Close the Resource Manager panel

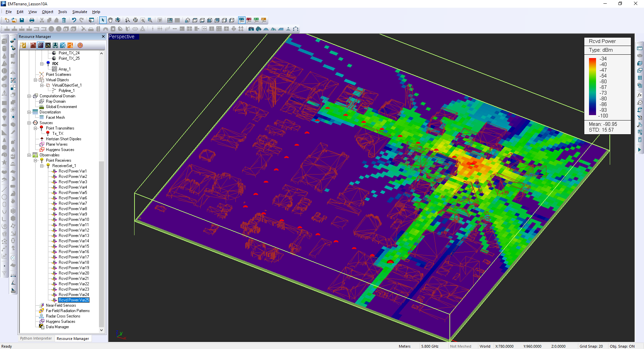click(x=103, y=37)
